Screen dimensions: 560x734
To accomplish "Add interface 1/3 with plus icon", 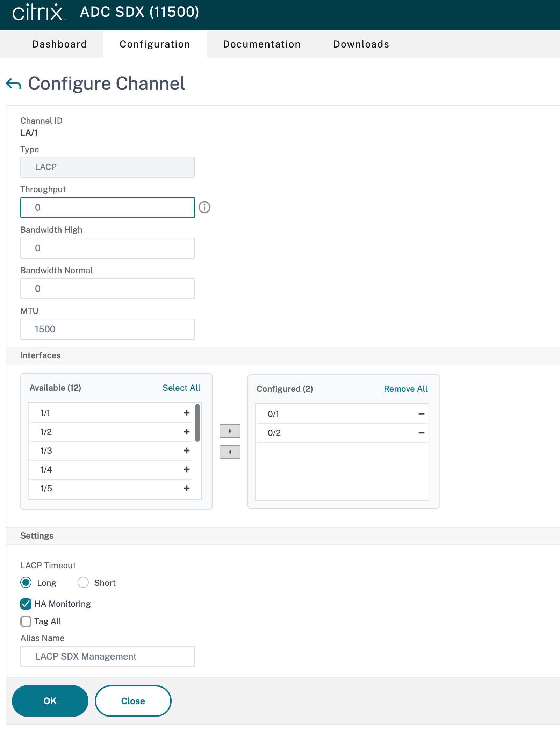I will click(187, 451).
